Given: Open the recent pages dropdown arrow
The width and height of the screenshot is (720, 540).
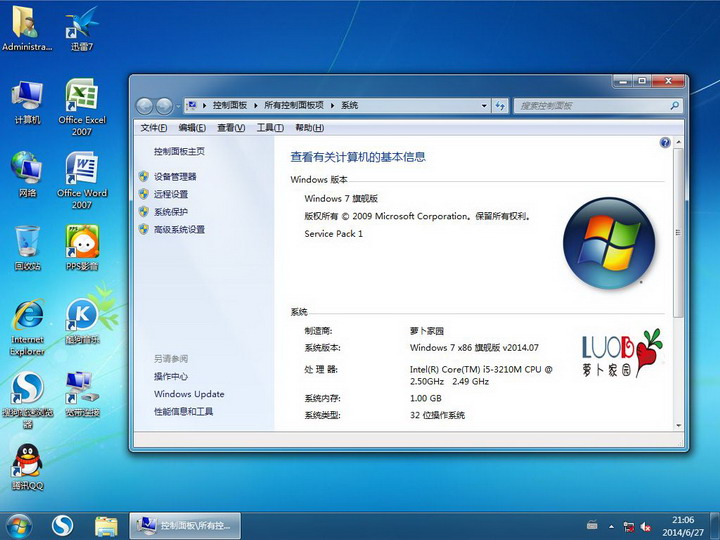Looking at the screenshot, I should [178, 107].
